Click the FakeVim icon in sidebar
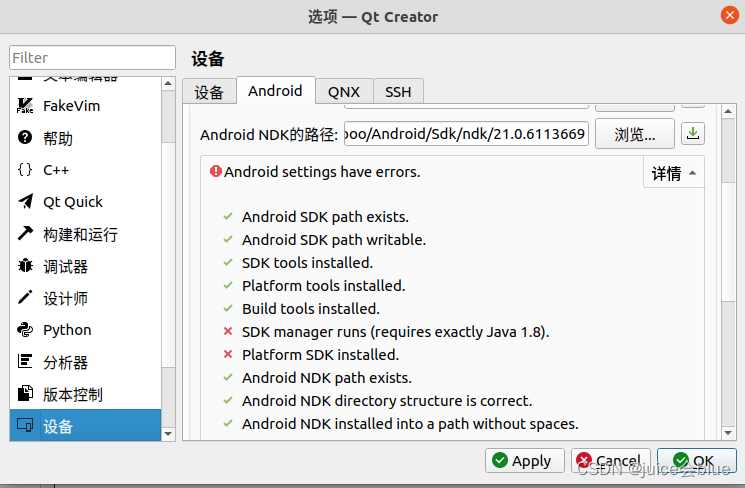745x488 pixels. (x=25, y=105)
